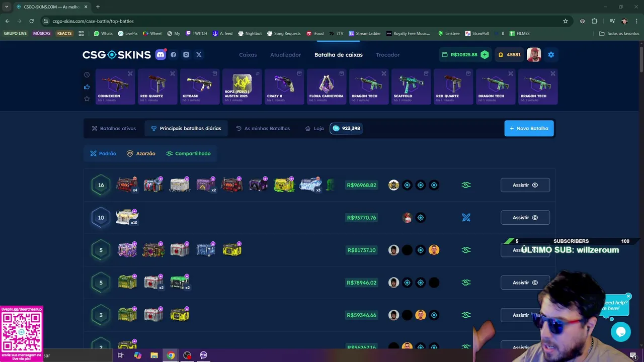Show best drops with thumbs-up icon

(x=87, y=86)
